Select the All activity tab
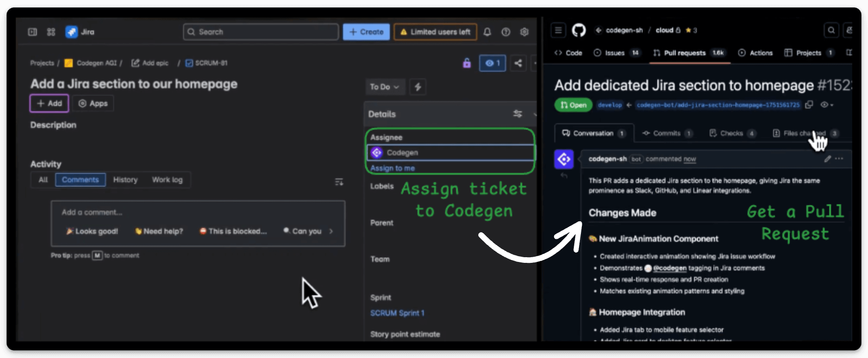Image resolution: width=868 pixels, height=358 pixels. 43,180
